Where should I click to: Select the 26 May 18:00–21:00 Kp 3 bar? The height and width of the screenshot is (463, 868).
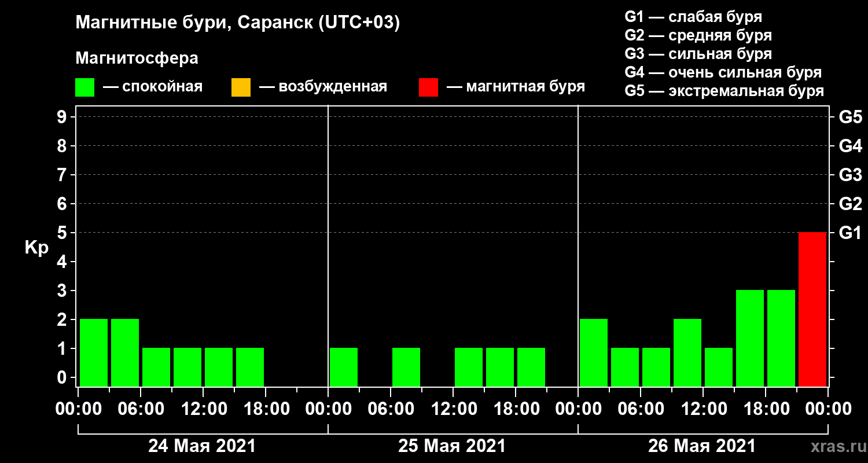click(x=781, y=339)
